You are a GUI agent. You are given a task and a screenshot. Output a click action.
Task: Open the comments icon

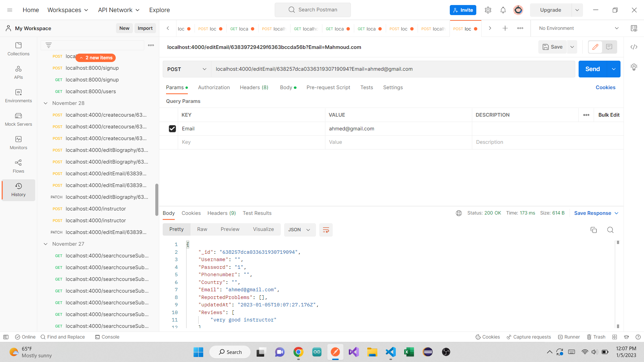[609, 47]
